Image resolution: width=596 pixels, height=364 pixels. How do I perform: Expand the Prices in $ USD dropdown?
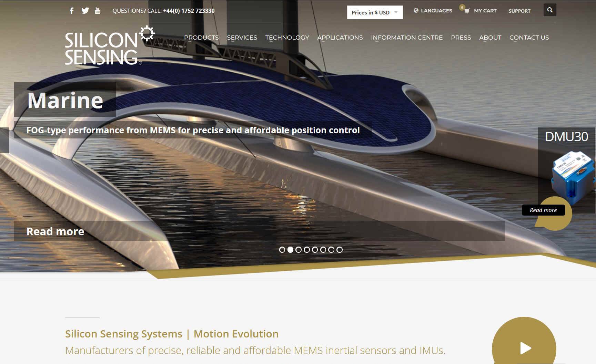(375, 12)
